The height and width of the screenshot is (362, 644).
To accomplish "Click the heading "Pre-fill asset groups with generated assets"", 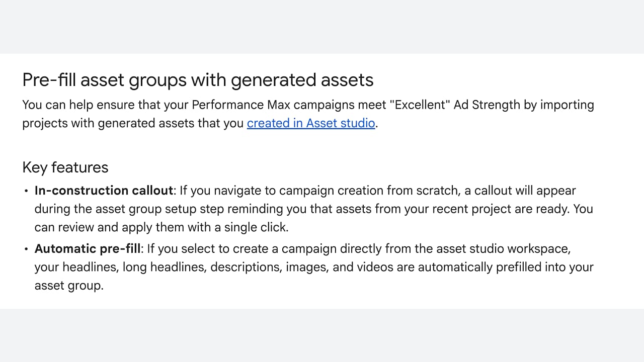I will pyautogui.click(x=198, y=80).
